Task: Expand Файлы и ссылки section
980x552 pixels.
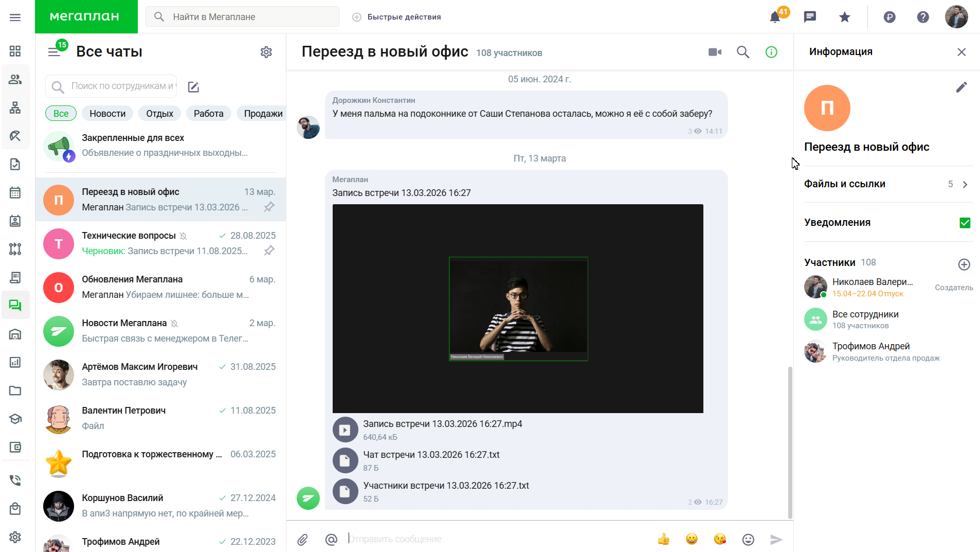Action: pos(888,184)
